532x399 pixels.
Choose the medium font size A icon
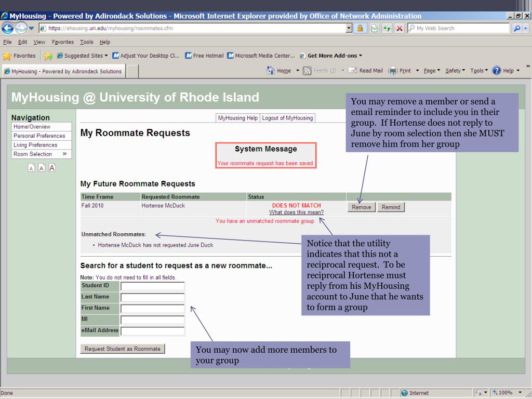coord(42,168)
